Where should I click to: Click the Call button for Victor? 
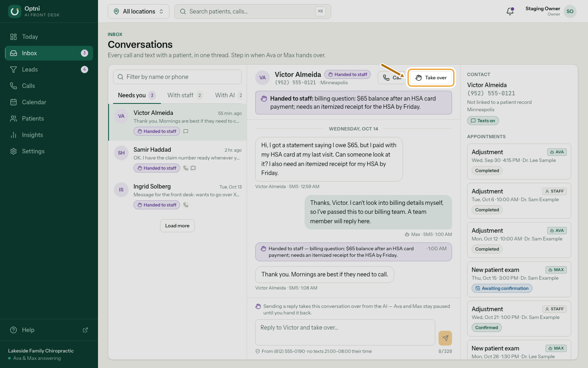(392, 78)
